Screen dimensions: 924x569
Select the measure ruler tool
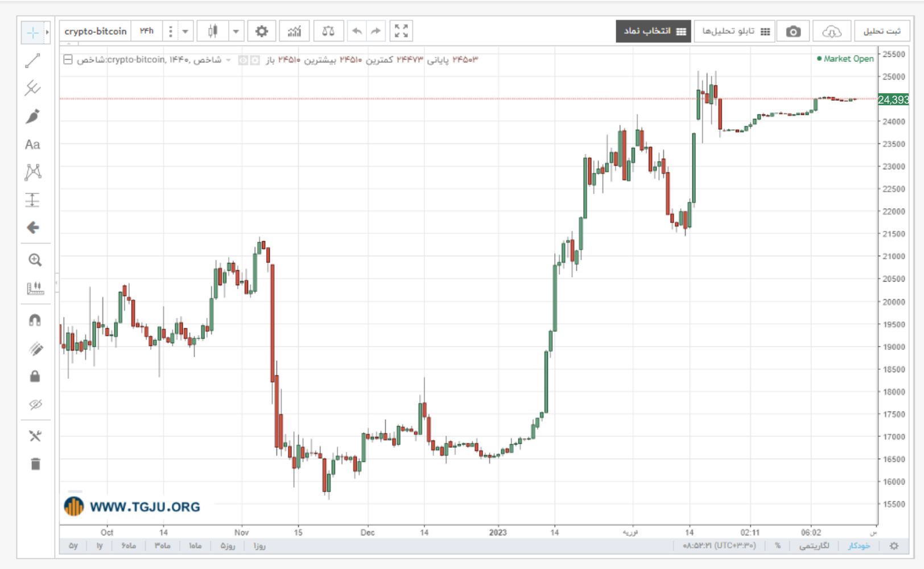pos(35,288)
